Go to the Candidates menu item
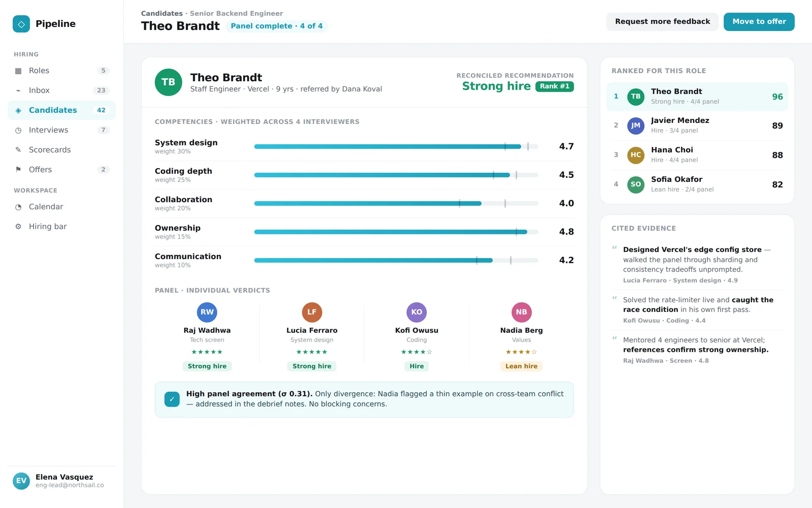 pyautogui.click(x=61, y=110)
